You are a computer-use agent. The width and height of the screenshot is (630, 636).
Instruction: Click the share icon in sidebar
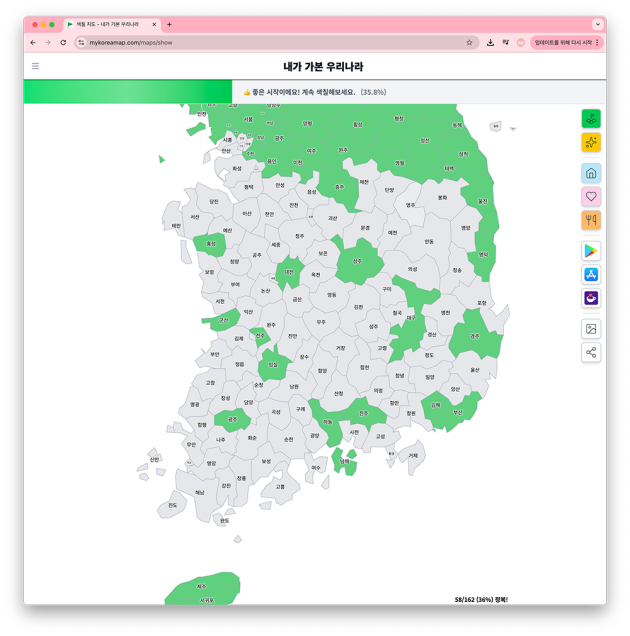tap(591, 352)
